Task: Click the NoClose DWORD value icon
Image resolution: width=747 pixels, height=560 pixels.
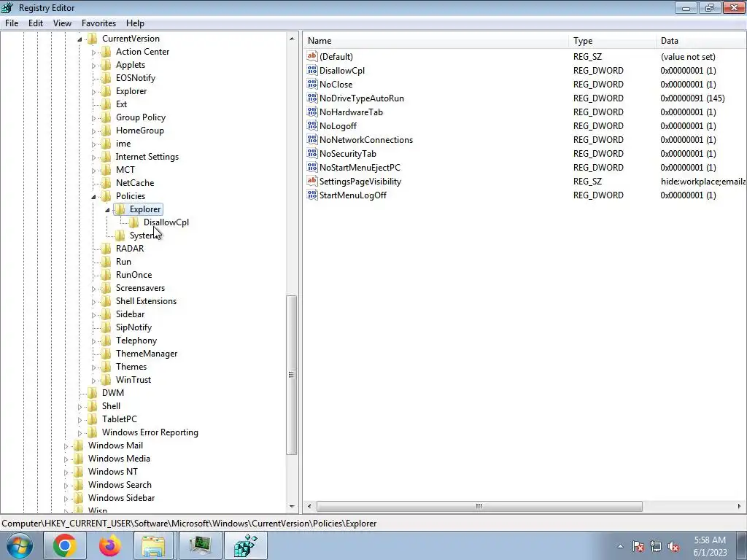Action: pos(312,84)
